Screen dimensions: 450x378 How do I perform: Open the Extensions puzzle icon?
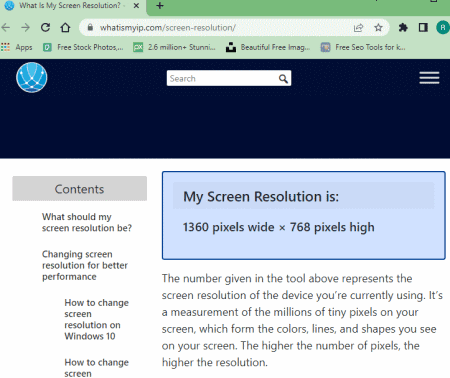coord(403,27)
